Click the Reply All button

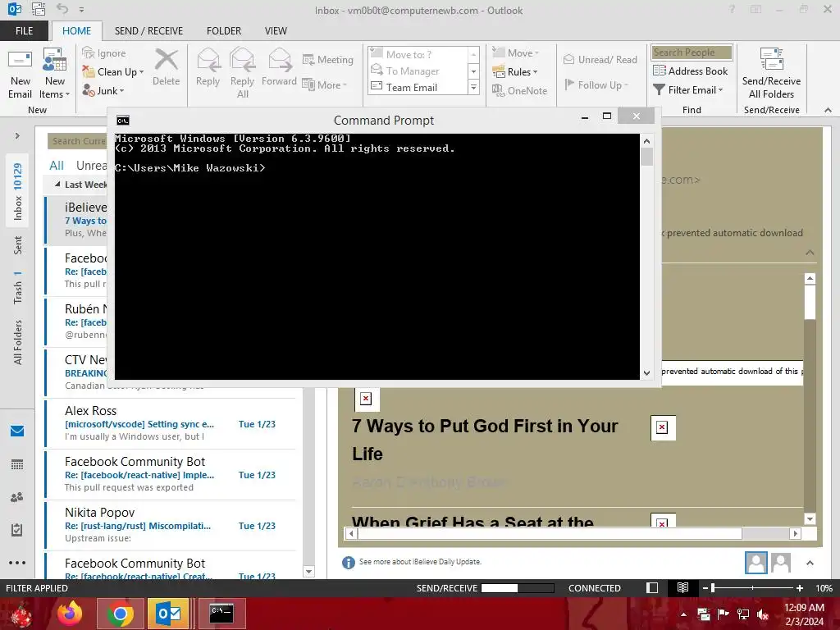pyautogui.click(x=242, y=73)
